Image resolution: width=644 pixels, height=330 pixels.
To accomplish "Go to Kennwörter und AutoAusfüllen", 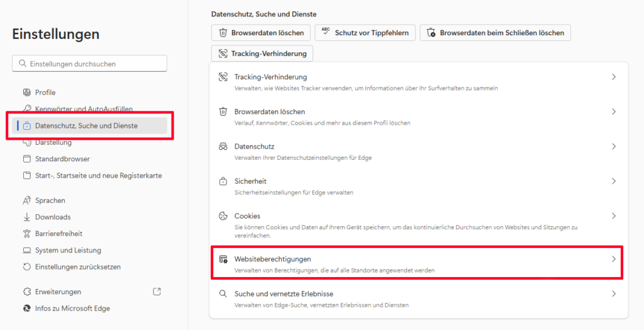I will tap(84, 109).
